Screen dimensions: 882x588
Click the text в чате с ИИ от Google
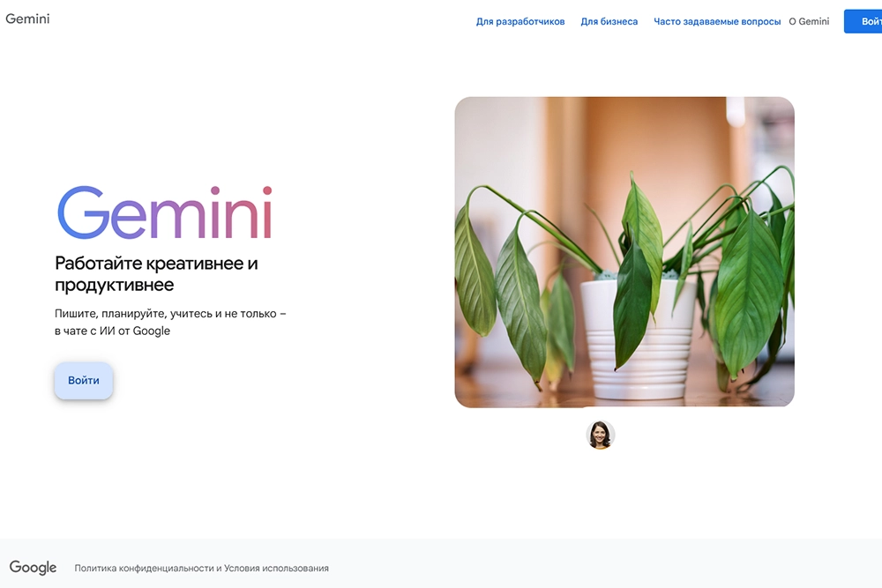coord(113,331)
